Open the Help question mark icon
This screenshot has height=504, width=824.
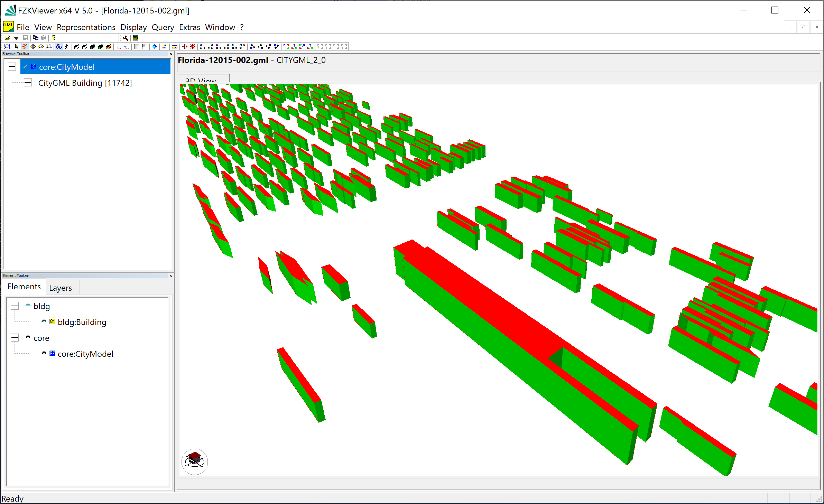coord(53,38)
